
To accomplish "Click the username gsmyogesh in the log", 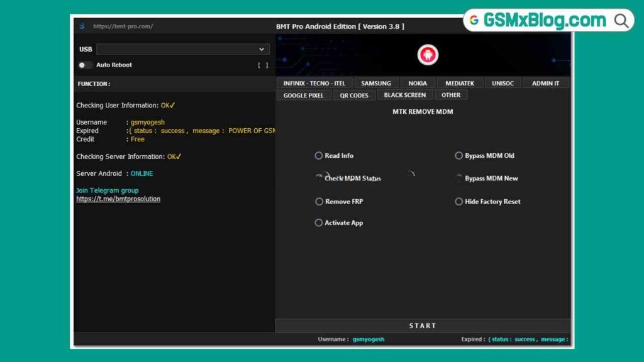I will point(147,123).
